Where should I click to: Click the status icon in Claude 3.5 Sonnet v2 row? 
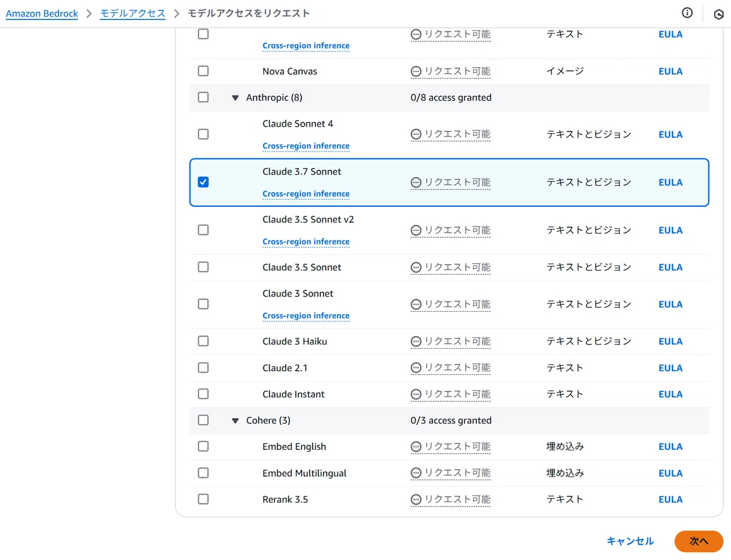tap(416, 231)
